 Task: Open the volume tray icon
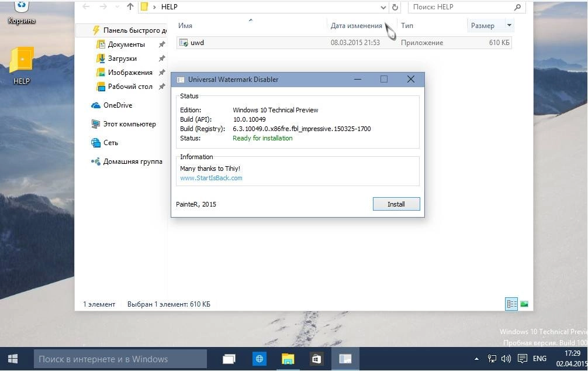pyautogui.click(x=506, y=359)
